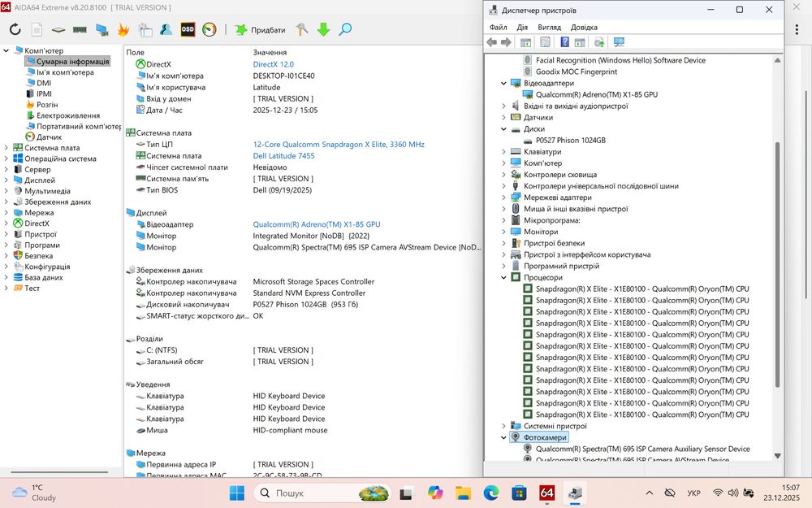This screenshot has width=812, height=508.
Task: Click the Copilot icon in the taskbar
Action: coord(435,493)
